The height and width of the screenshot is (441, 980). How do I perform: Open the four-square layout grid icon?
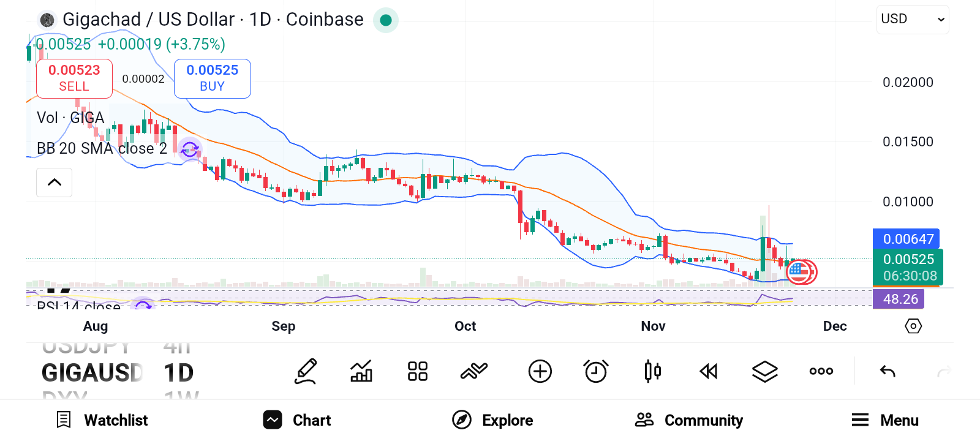coord(418,371)
